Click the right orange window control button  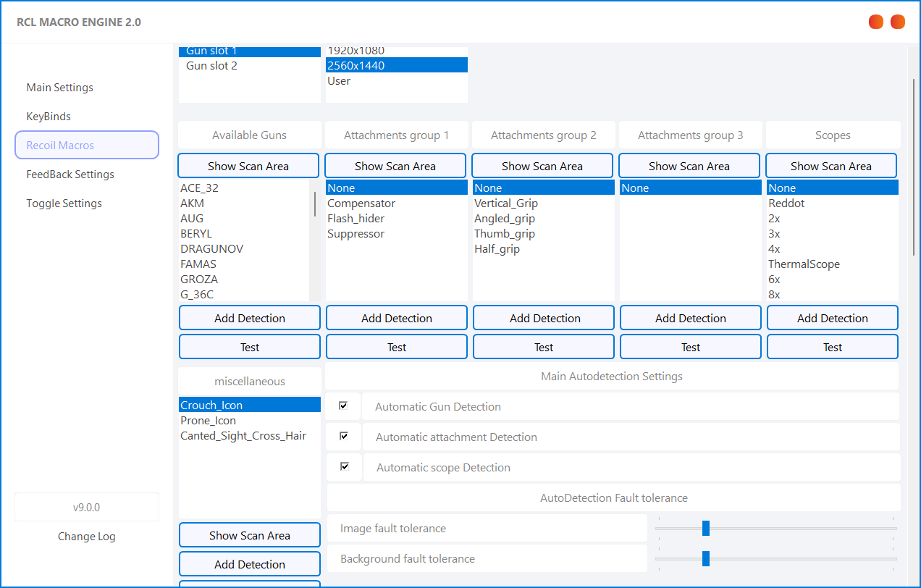tap(898, 22)
